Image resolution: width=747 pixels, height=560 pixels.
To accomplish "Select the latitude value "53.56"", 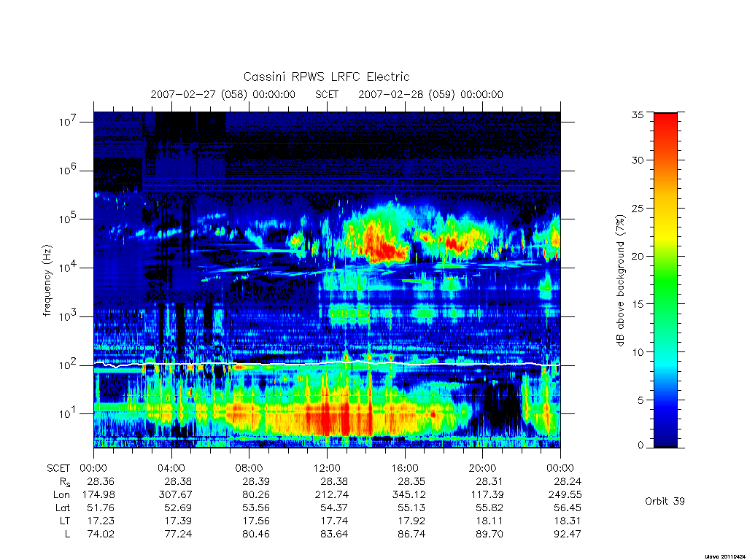I will (256, 507).
